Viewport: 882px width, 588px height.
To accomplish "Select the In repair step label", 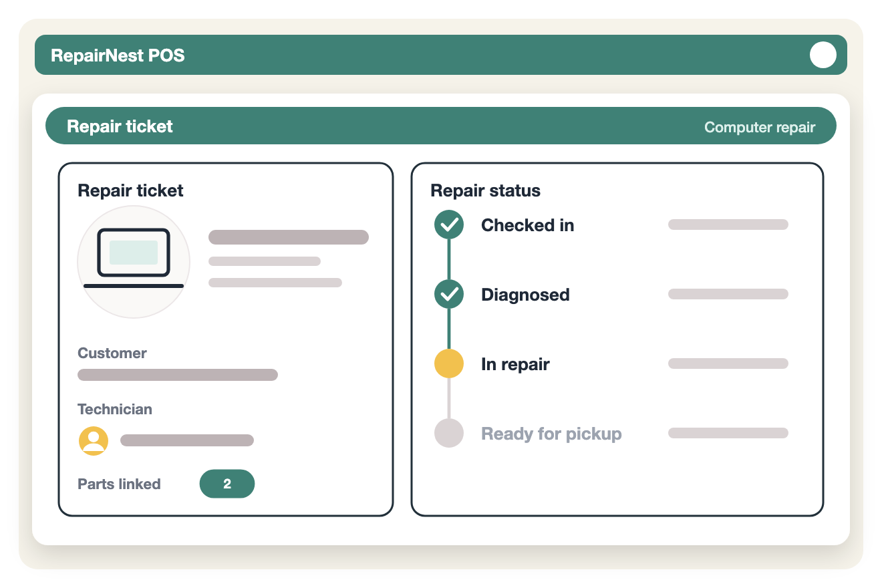I will [515, 364].
